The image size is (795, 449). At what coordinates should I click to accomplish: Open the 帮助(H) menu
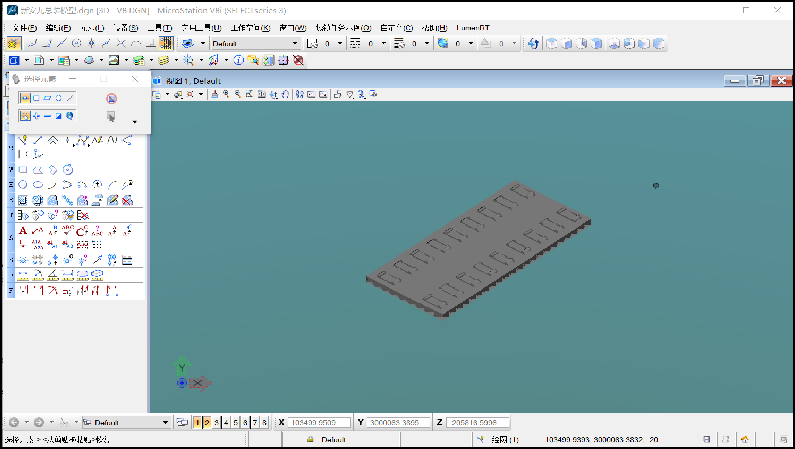[x=434, y=28]
